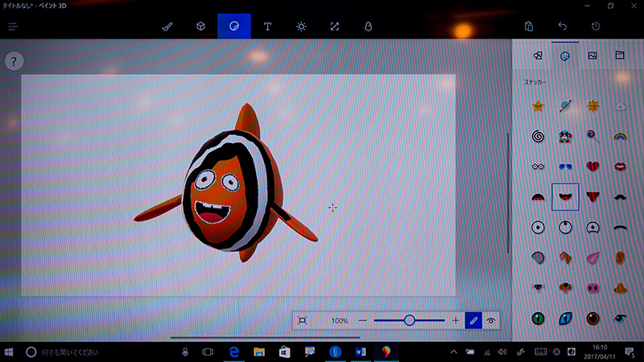Open Word from the taskbar
The image size is (644, 362).
point(360,352)
